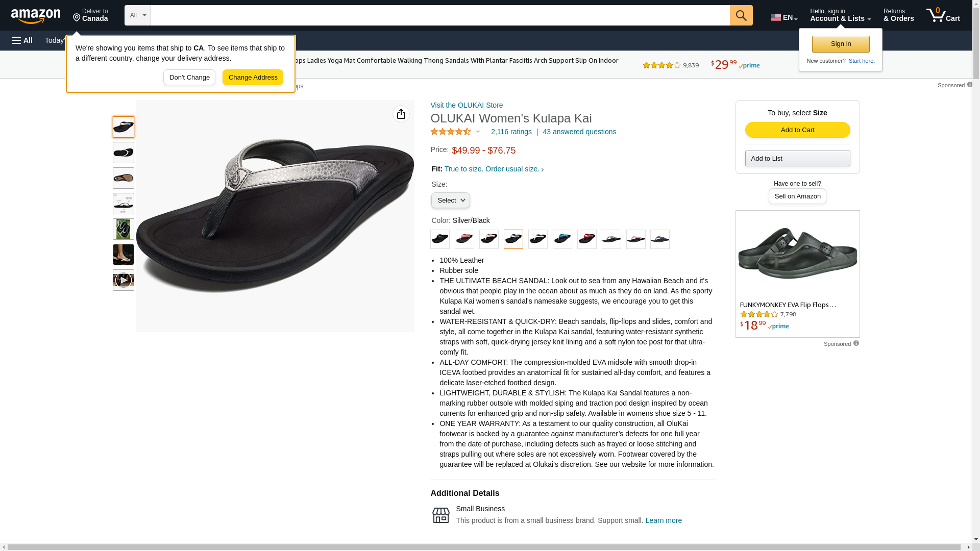Open the 43 answered questions link
980x551 pixels.
click(579, 132)
